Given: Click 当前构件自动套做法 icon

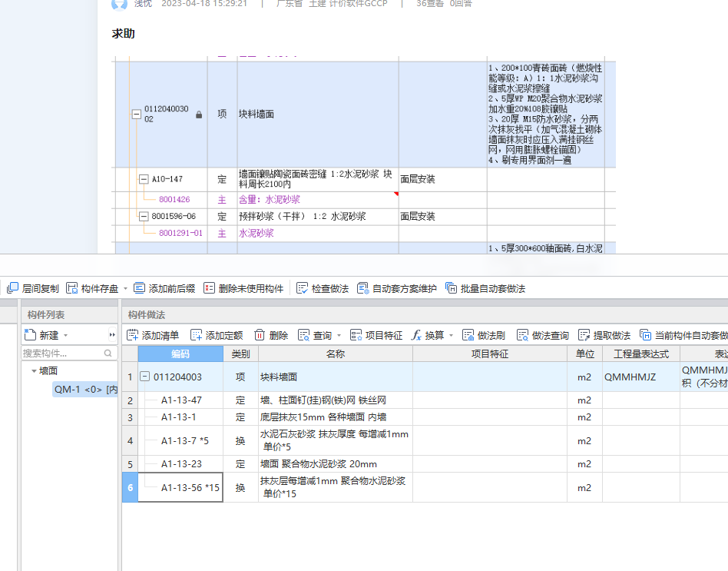Looking at the screenshot, I should pos(645,335).
